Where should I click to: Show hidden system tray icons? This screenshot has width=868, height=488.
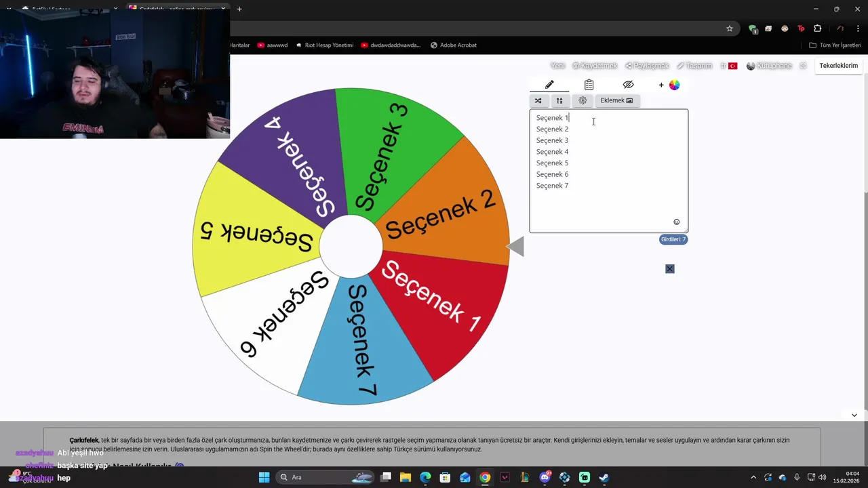pyautogui.click(x=753, y=477)
